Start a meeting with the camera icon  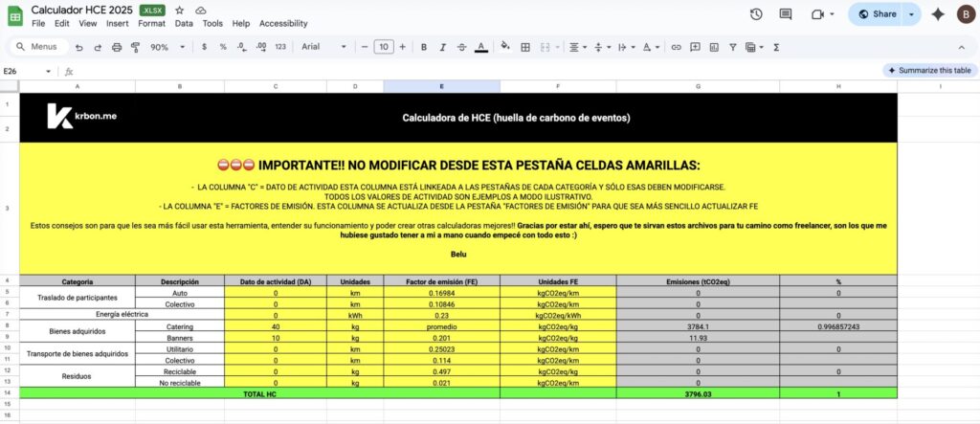tap(817, 14)
